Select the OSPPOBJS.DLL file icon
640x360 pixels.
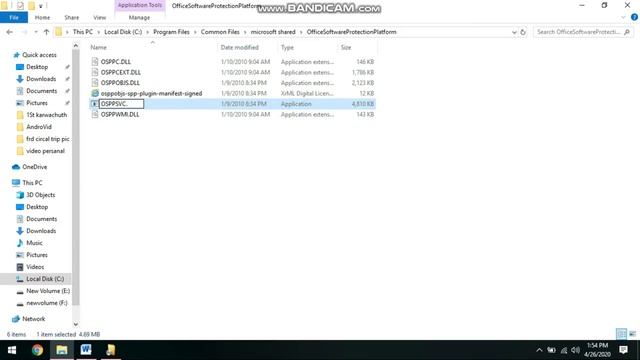(95, 83)
